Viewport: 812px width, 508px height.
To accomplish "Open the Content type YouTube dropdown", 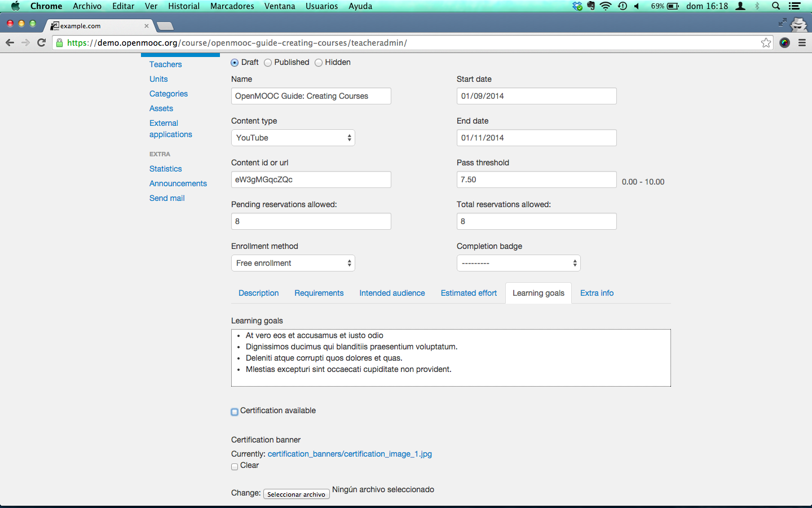I will tap(293, 138).
